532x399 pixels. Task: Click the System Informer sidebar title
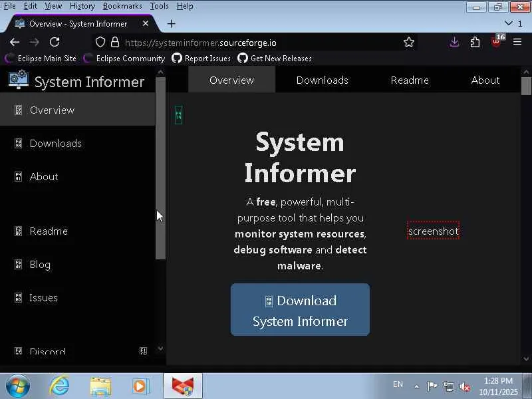point(90,82)
